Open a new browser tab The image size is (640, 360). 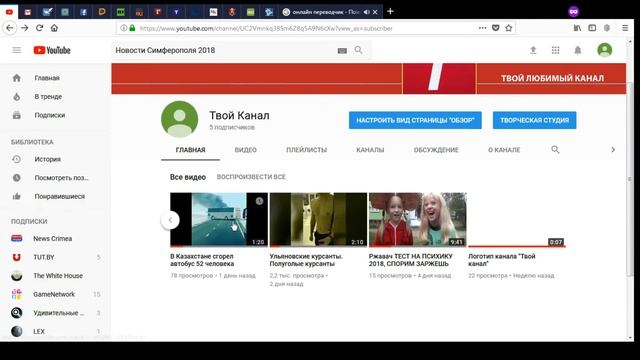pyautogui.click(x=390, y=11)
